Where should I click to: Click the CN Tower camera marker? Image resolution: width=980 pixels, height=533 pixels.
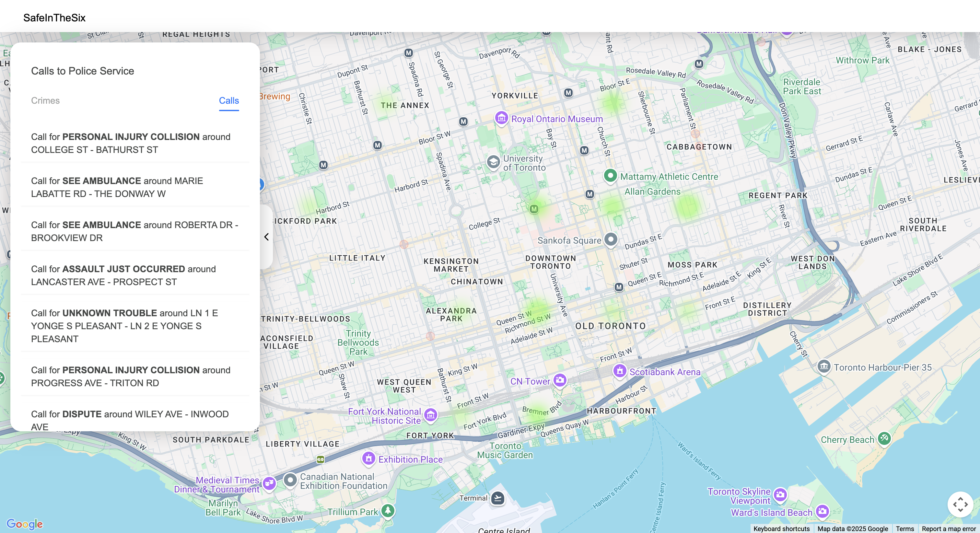click(x=560, y=380)
